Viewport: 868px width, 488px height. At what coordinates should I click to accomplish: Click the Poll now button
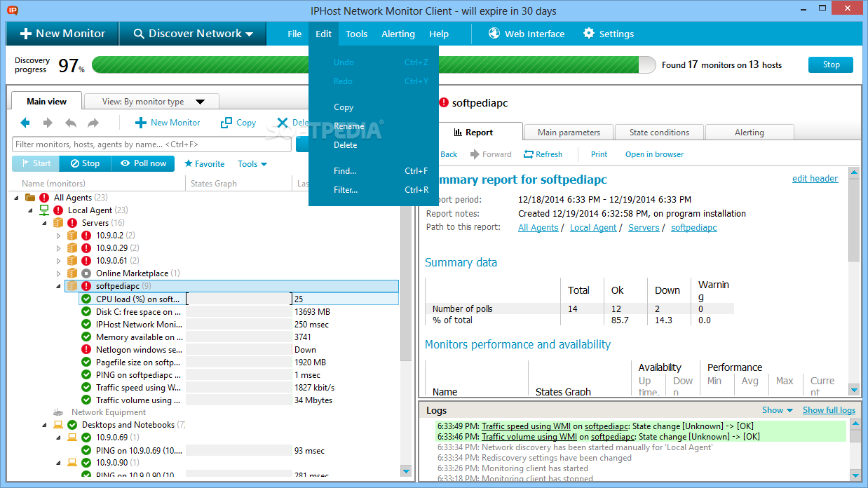(x=143, y=163)
